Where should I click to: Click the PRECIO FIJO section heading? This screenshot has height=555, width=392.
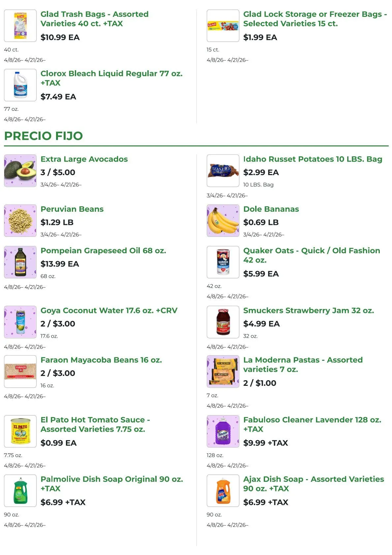44,136
